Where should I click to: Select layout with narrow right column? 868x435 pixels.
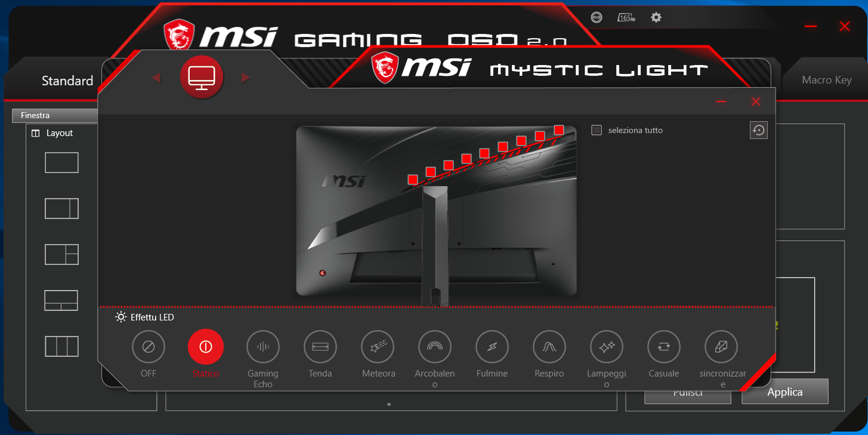pyautogui.click(x=61, y=209)
